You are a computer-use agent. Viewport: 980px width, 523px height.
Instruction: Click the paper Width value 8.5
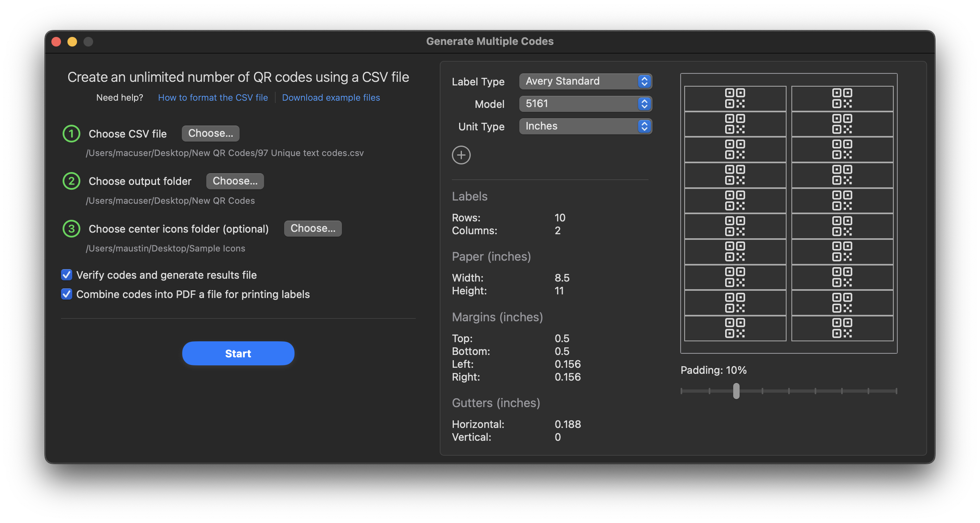click(562, 278)
